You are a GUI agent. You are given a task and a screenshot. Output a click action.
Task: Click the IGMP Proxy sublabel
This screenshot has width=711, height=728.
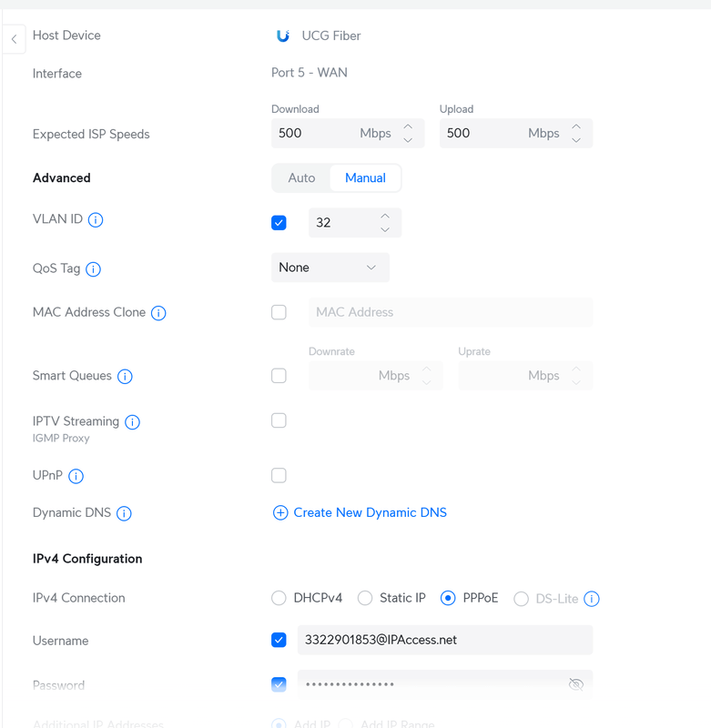click(61, 439)
